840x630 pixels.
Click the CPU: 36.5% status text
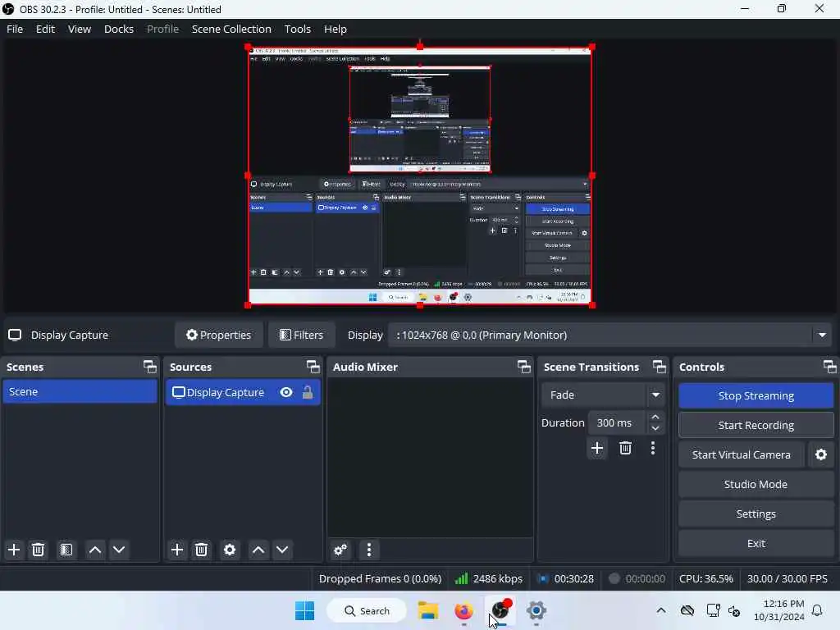(x=705, y=578)
